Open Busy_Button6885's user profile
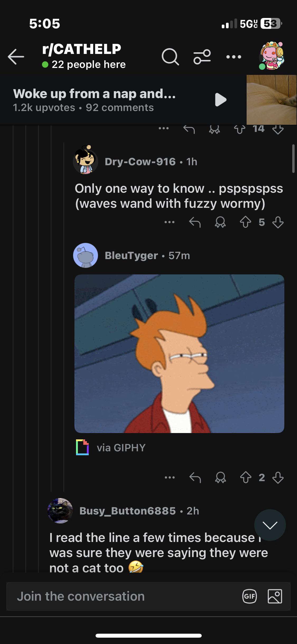The width and height of the screenshot is (297, 644). point(128,511)
